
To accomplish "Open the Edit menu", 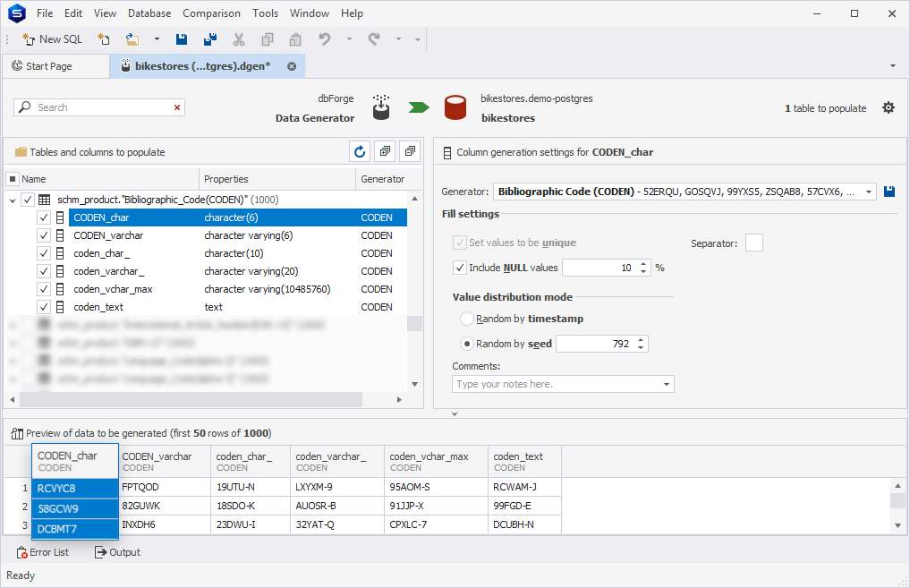I will [73, 13].
